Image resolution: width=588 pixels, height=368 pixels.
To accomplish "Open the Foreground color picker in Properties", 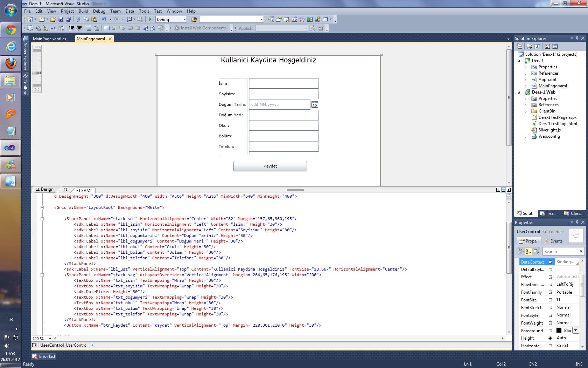I will (x=576, y=330).
